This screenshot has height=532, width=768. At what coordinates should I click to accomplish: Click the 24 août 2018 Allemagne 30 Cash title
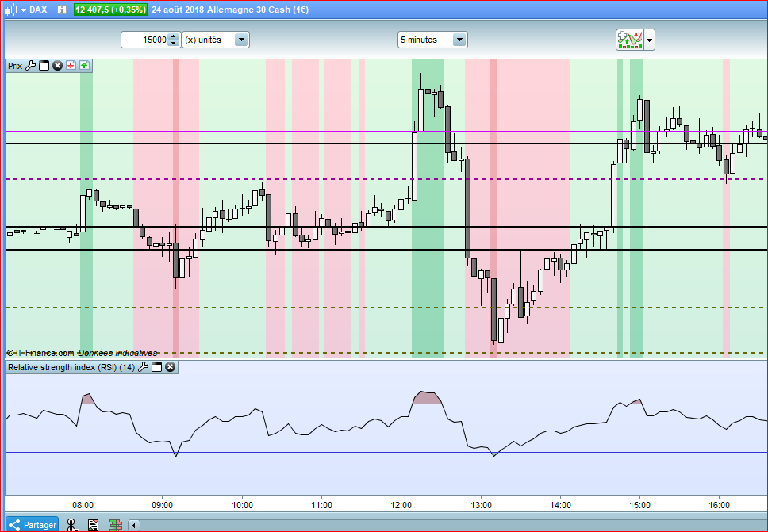click(230, 10)
